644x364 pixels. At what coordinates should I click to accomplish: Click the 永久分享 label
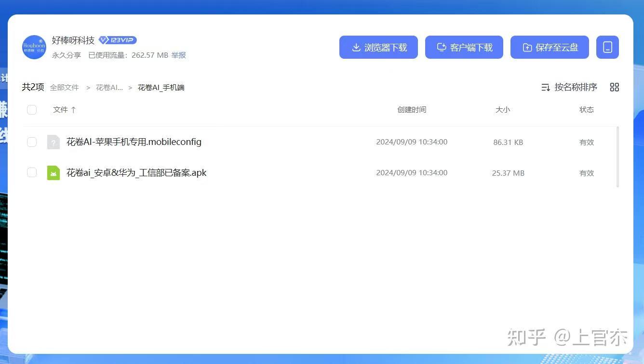point(67,55)
